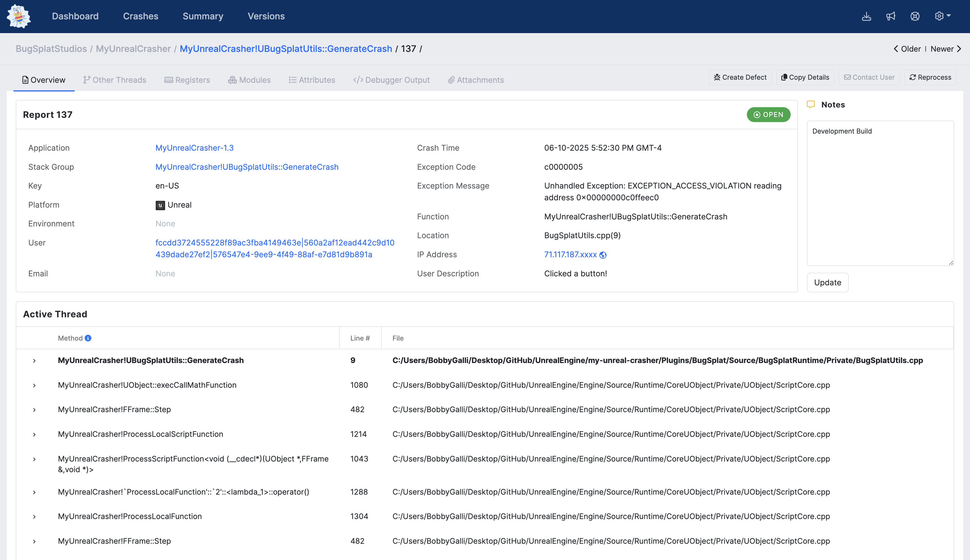Open the life-ring support icon
The height and width of the screenshot is (560, 970).
tap(915, 16)
